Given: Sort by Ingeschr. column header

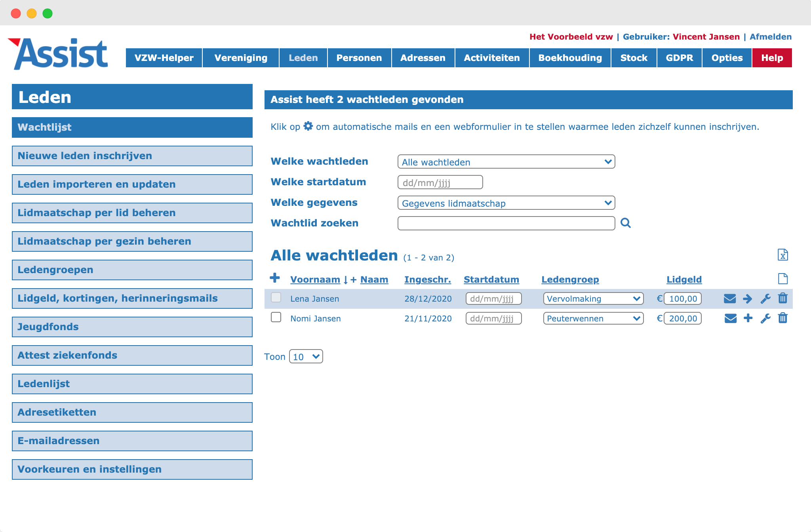Looking at the screenshot, I should [428, 279].
